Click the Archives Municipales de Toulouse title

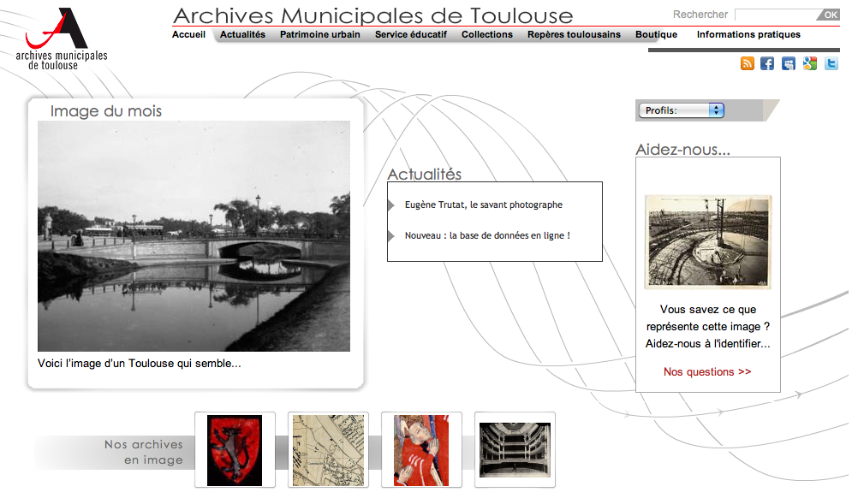pyautogui.click(x=372, y=15)
